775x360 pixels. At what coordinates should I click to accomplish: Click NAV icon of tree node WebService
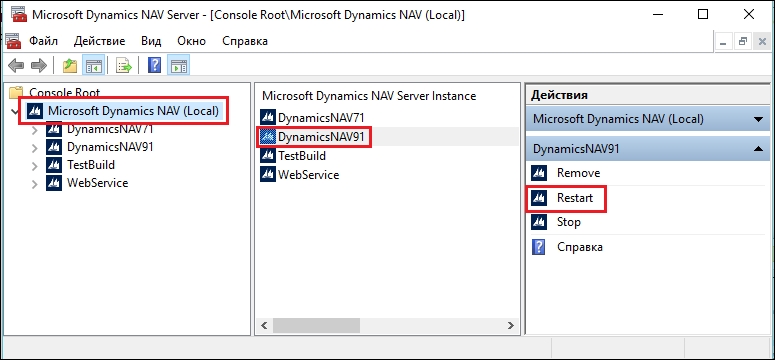[x=54, y=183]
